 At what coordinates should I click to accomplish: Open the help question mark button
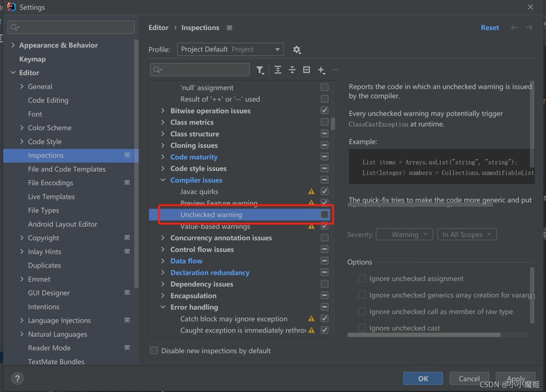17,378
